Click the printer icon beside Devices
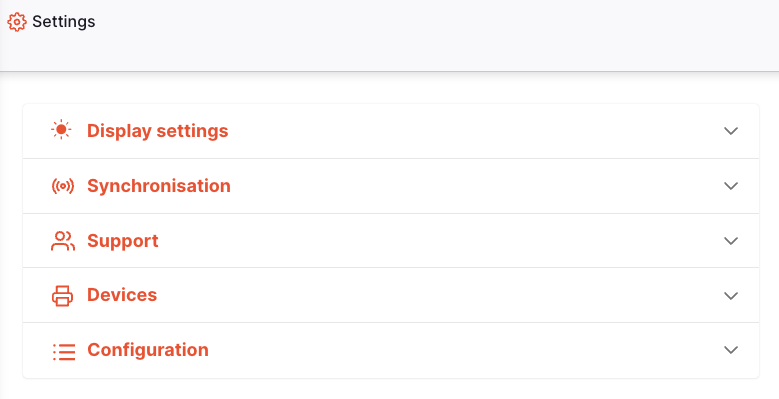 point(63,296)
